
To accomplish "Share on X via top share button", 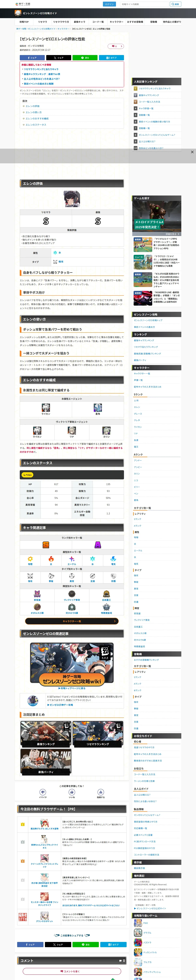I will pyautogui.click(x=59, y=58).
